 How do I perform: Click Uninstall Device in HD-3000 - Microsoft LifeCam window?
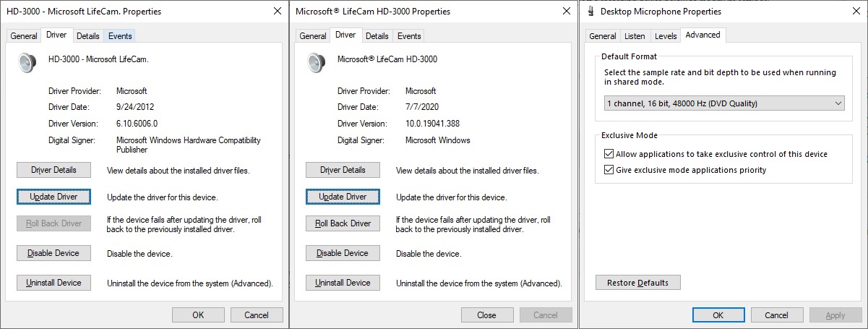pyautogui.click(x=53, y=283)
